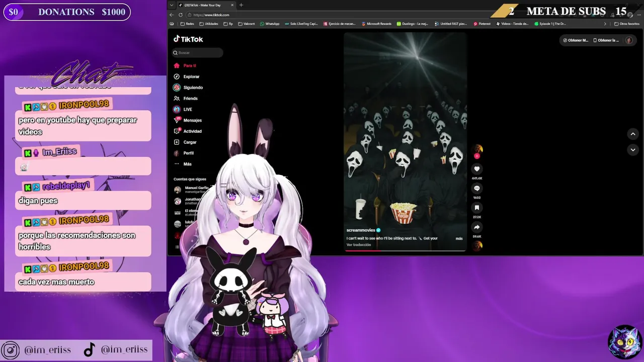Click Obtener la... app button
The width and height of the screenshot is (644, 362).
pyautogui.click(x=606, y=40)
